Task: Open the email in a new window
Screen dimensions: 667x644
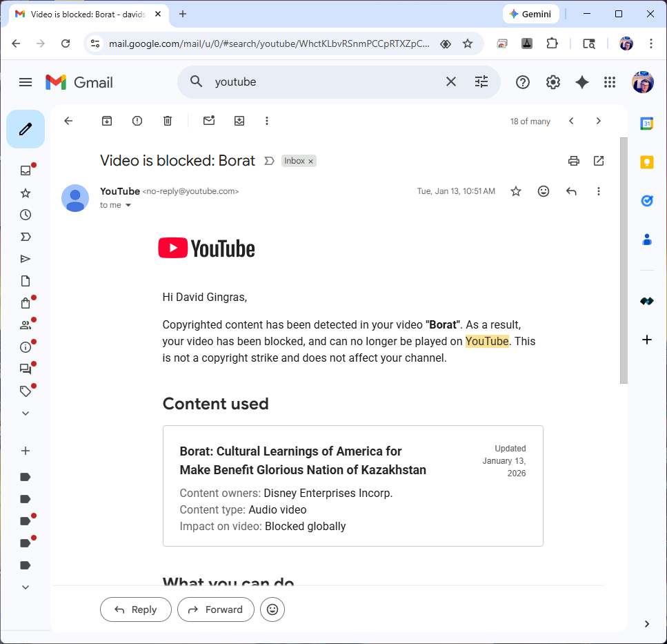Action: point(599,161)
